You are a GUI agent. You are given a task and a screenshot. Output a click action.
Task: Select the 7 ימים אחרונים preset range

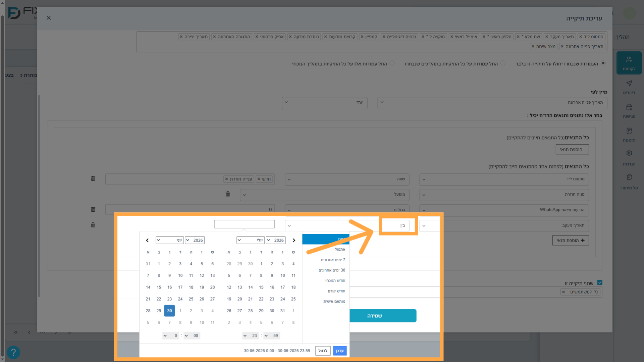pos(333,260)
